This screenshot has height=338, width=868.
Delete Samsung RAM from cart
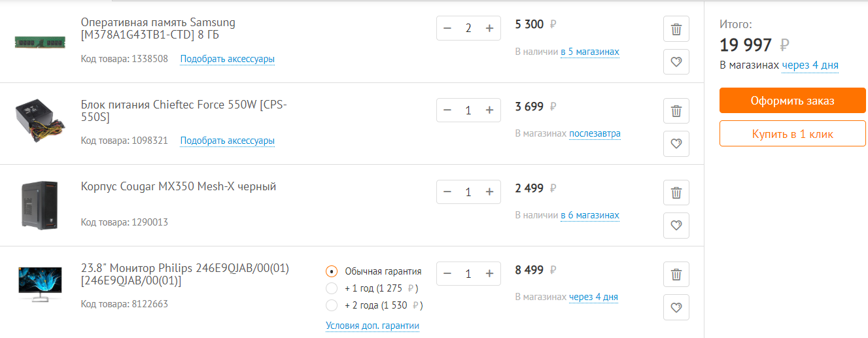coord(676,29)
